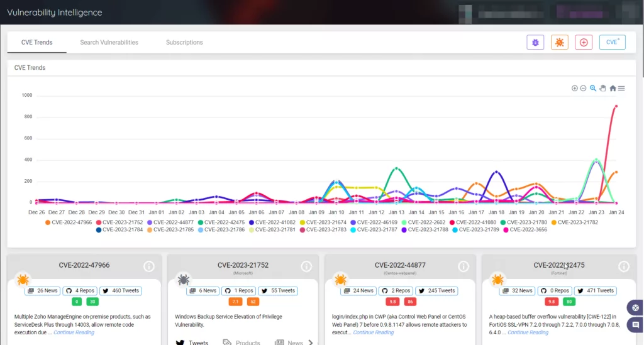Viewport: 644px width, 345px height.
Task: Open the floating chat message button
Action: point(635,325)
